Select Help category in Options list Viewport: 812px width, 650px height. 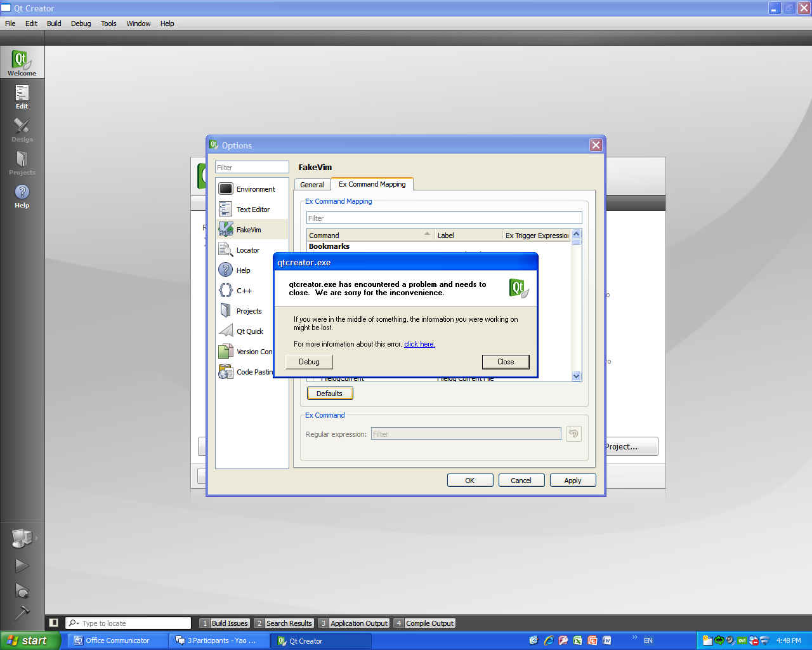coord(245,270)
